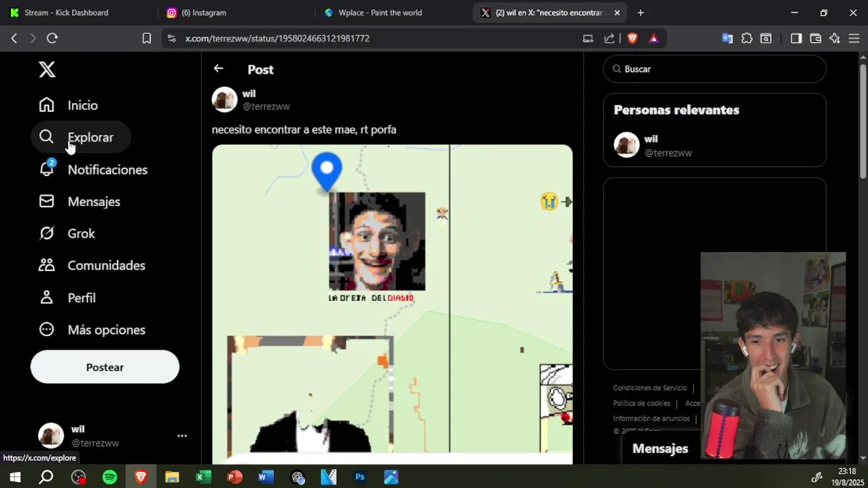Toggle the browser sidebar panel
This screenshot has height=488, width=868.
[x=796, y=39]
